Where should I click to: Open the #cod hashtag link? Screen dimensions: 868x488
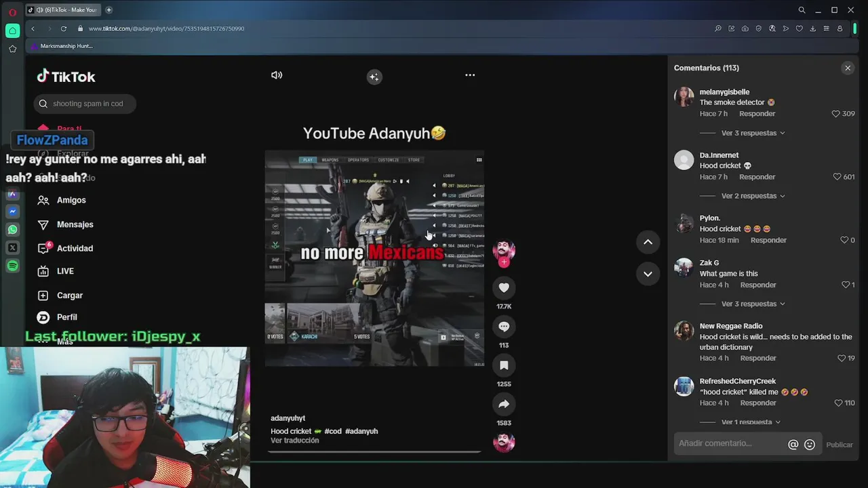pyautogui.click(x=333, y=431)
